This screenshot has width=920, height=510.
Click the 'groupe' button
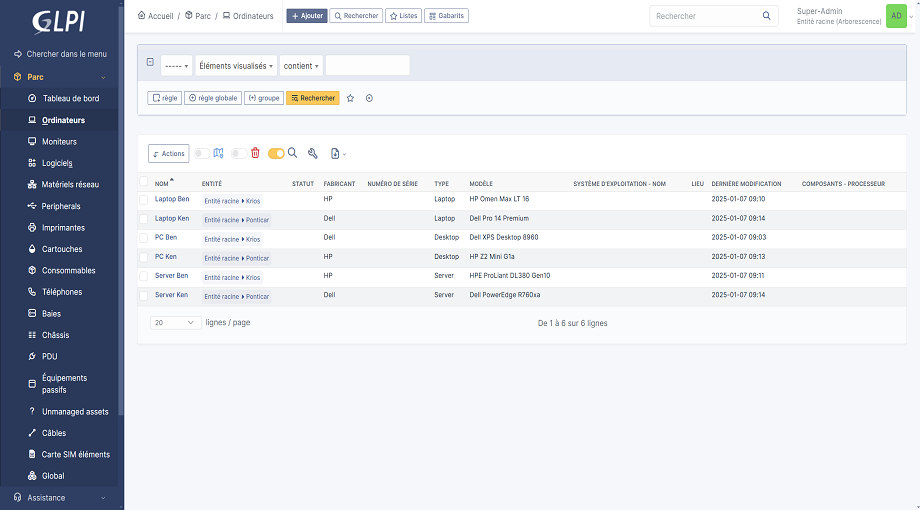[264, 98]
